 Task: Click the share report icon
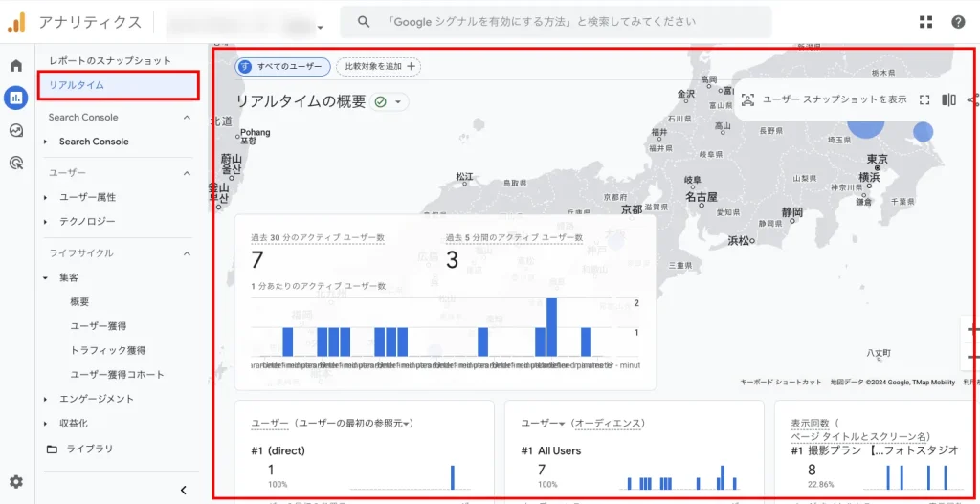(x=972, y=99)
